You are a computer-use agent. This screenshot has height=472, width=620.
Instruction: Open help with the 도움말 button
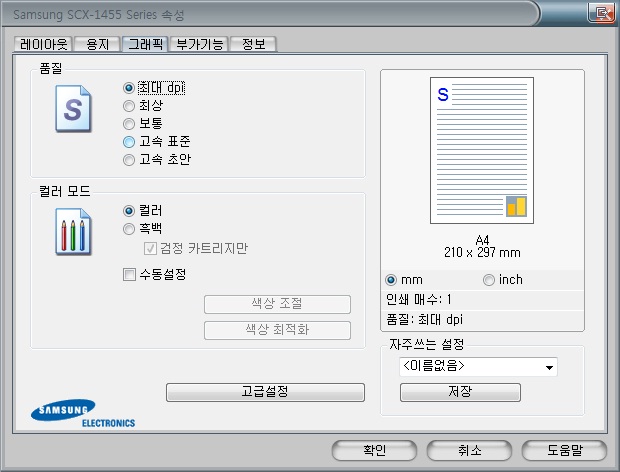(564, 450)
